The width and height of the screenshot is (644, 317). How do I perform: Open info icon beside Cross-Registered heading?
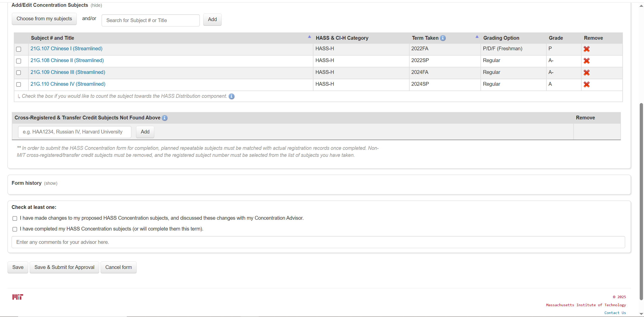click(165, 118)
